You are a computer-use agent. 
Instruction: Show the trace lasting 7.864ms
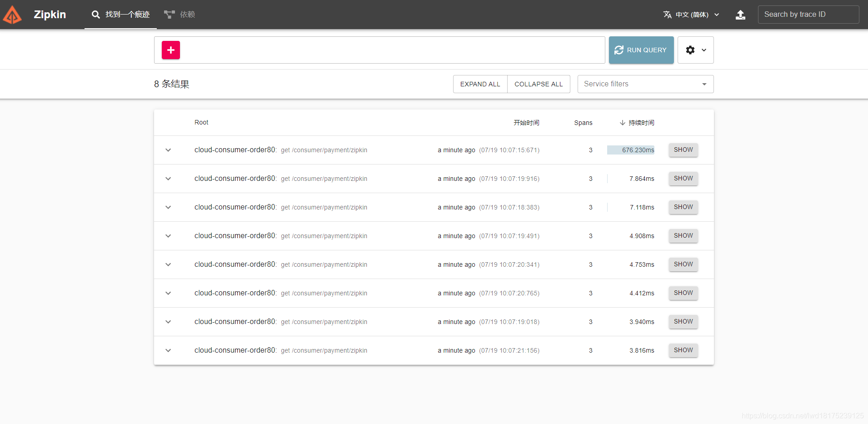683,179
